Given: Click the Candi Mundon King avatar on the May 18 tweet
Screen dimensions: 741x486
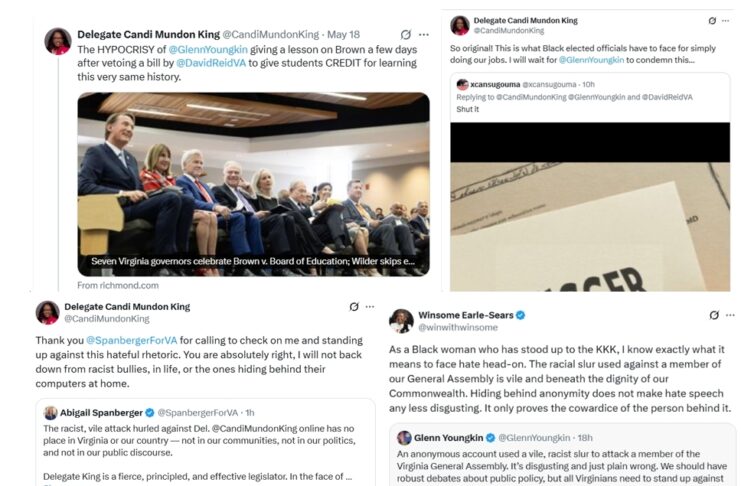Looking at the screenshot, I should pyautogui.click(x=58, y=41).
